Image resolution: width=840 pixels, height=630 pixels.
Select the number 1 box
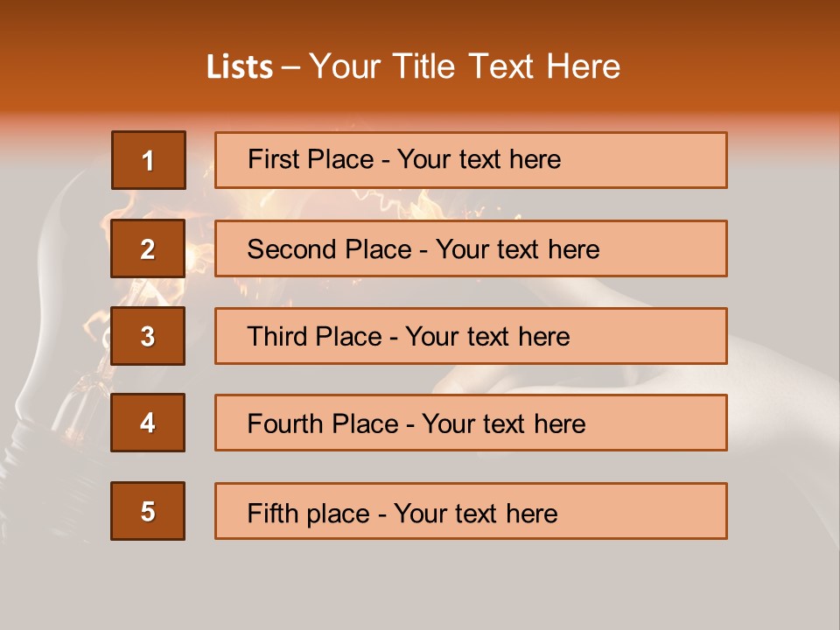pyautogui.click(x=149, y=159)
